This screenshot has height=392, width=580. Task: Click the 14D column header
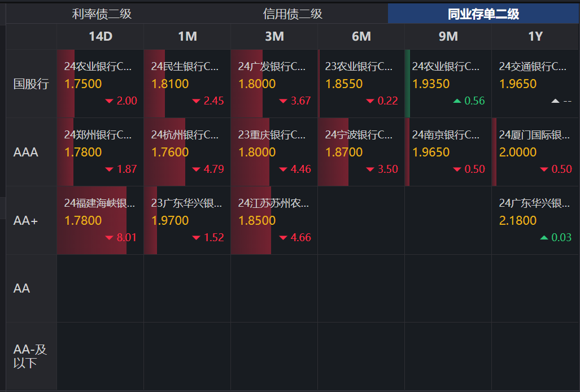[x=100, y=37]
